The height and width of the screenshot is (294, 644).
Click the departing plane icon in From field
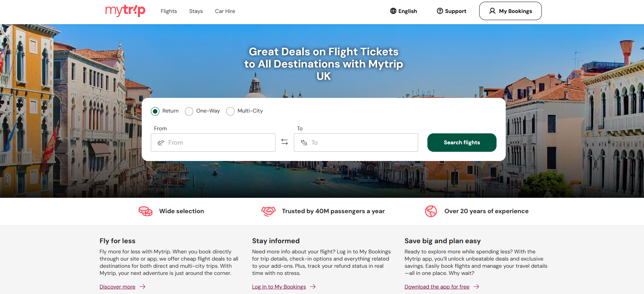click(x=161, y=143)
